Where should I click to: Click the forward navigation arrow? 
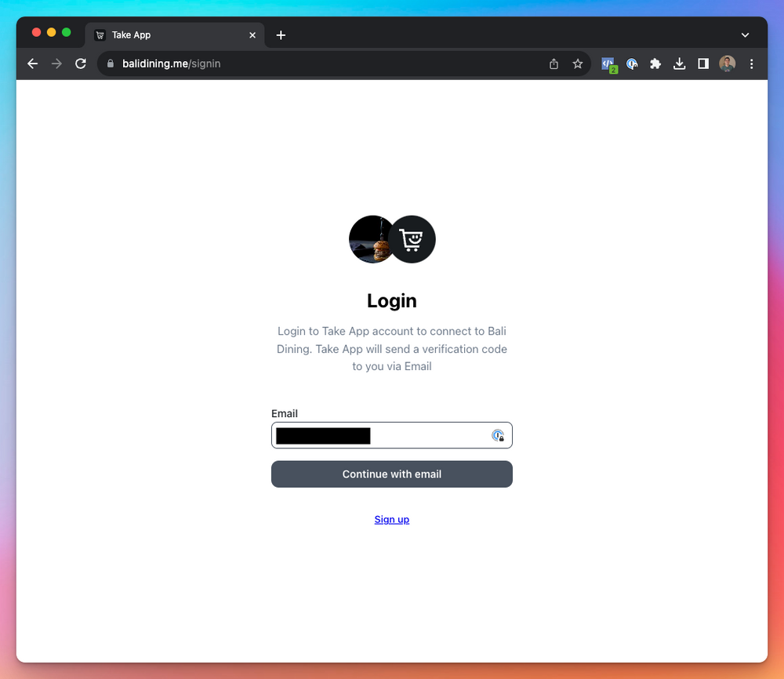(56, 64)
